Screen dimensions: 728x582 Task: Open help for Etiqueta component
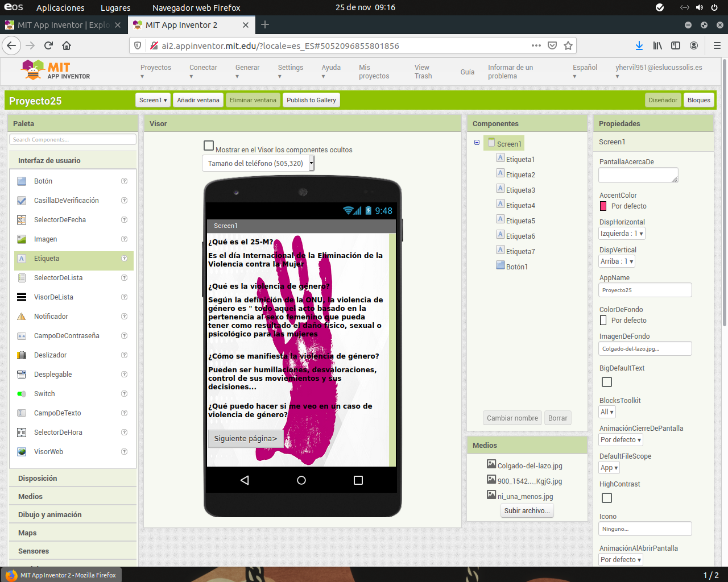coord(124,259)
